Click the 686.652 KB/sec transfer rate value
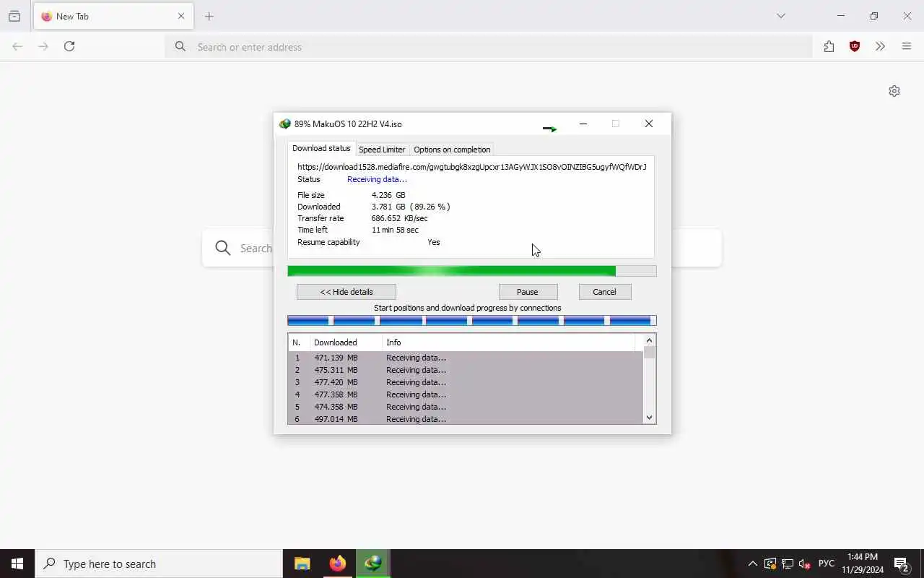The width and height of the screenshot is (924, 578). click(x=399, y=218)
